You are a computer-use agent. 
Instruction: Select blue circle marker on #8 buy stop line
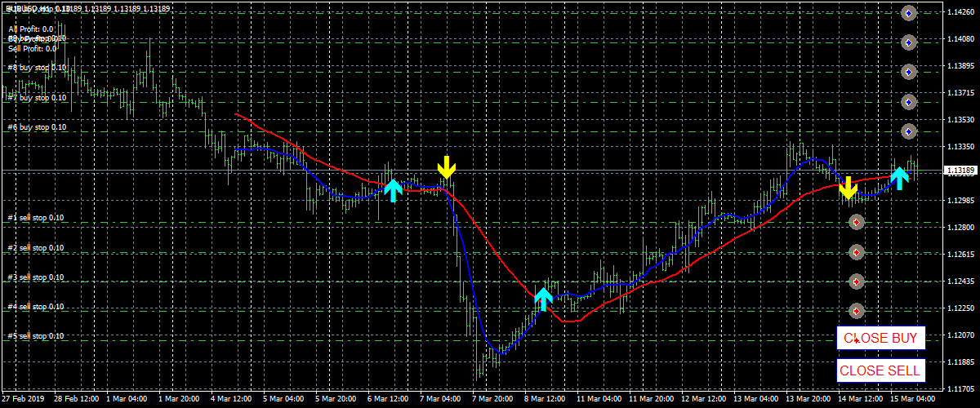pos(909,72)
